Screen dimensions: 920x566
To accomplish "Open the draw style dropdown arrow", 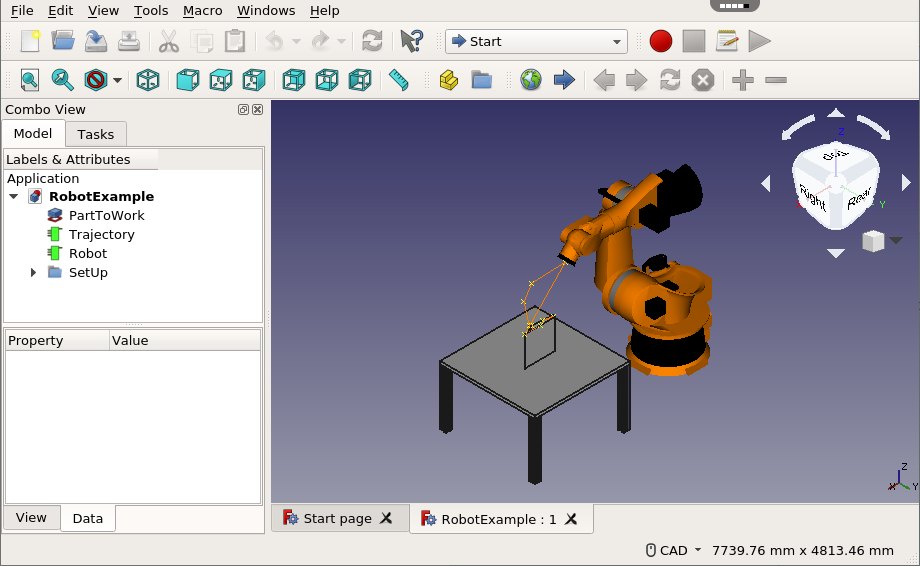I will coord(117,80).
